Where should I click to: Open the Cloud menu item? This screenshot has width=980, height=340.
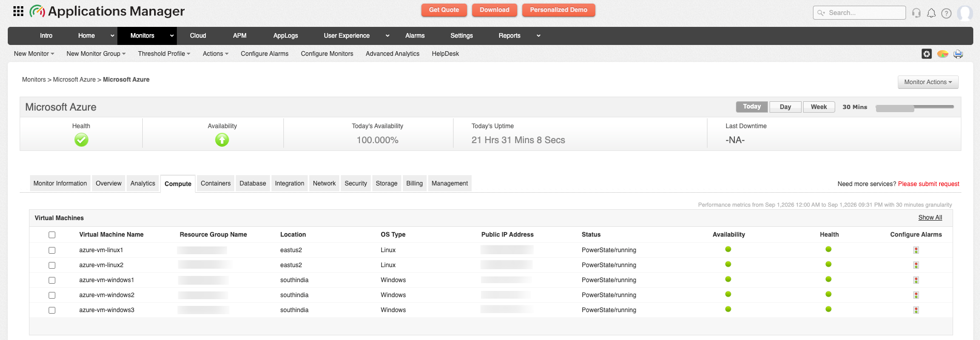coord(198,36)
